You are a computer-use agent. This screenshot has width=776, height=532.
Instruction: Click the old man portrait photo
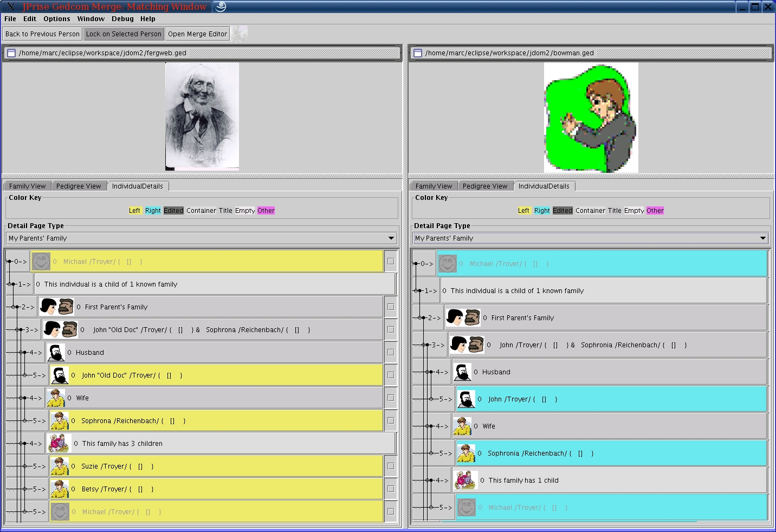point(202,116)
